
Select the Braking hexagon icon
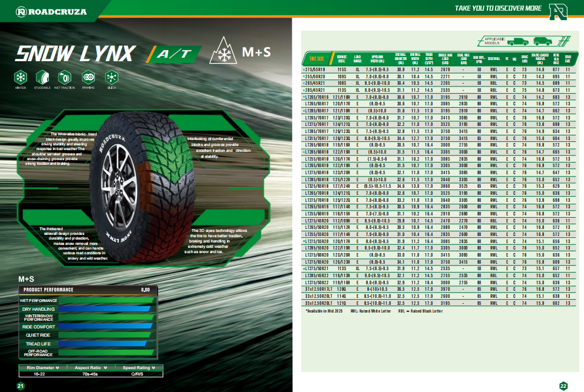point(88,77)
